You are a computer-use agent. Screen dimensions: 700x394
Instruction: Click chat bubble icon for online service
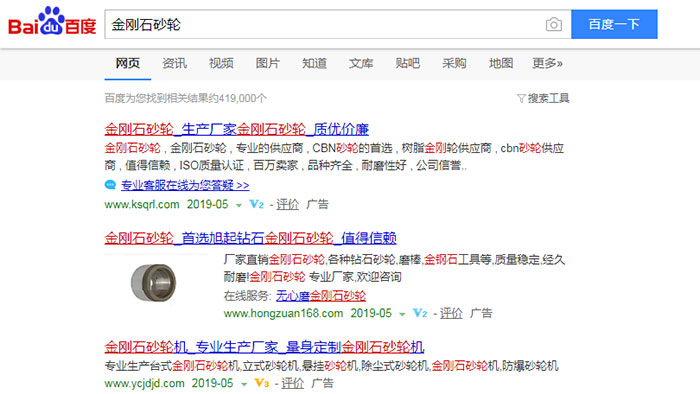(x=110, y=185)
